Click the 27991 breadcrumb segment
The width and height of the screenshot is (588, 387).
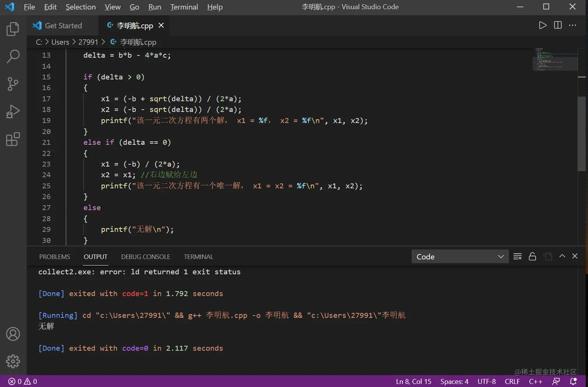pos(88,42)
